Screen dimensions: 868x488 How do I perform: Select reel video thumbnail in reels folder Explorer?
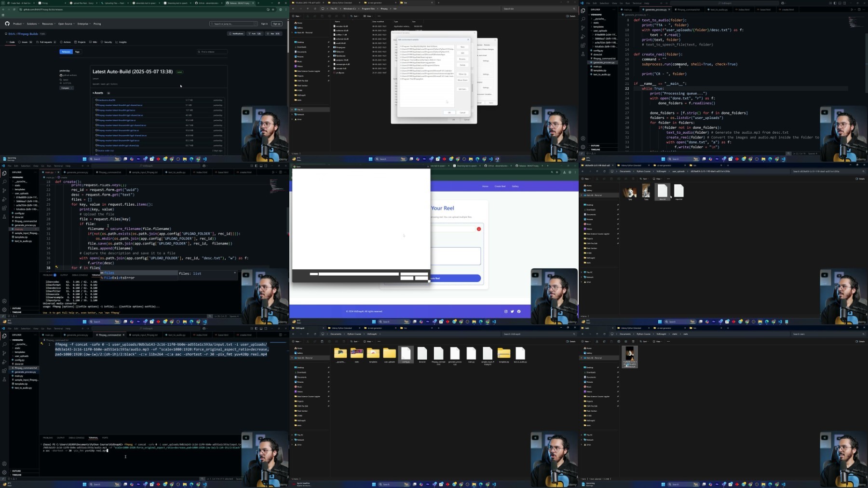(630, 357)
